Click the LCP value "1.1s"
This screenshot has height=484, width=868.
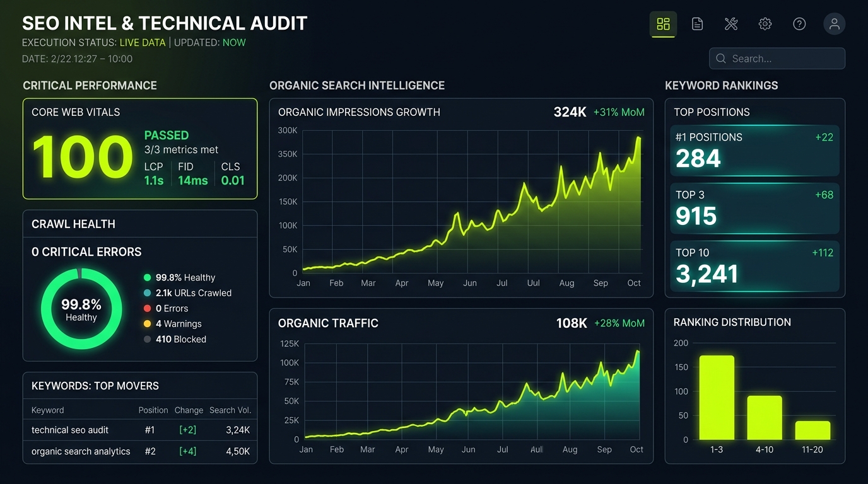[154, 180]
